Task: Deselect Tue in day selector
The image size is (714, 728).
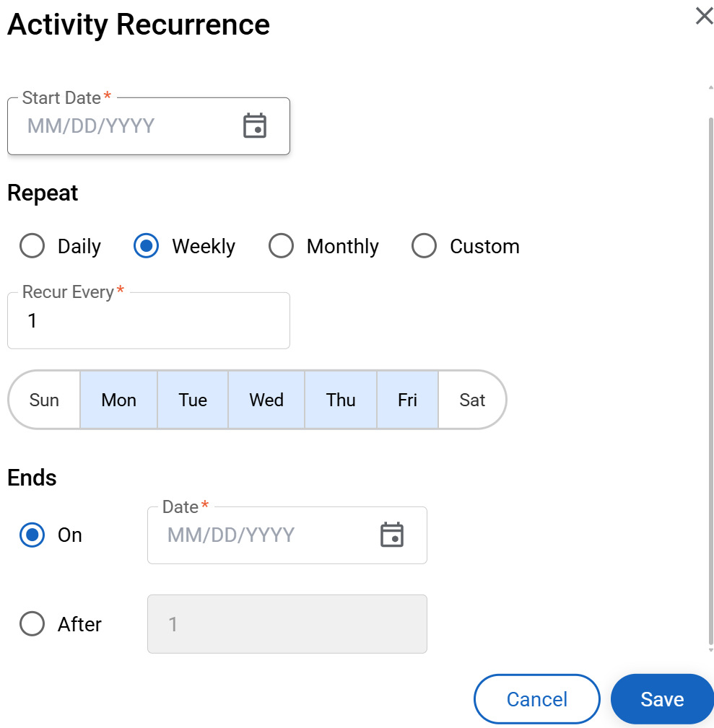Action: click(x=193, y=400)
